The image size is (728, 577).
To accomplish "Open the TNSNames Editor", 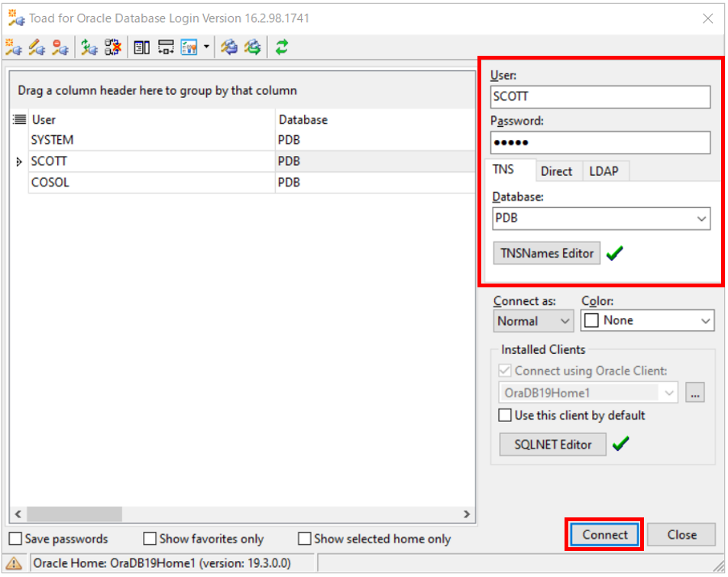I will click(546, 253).
